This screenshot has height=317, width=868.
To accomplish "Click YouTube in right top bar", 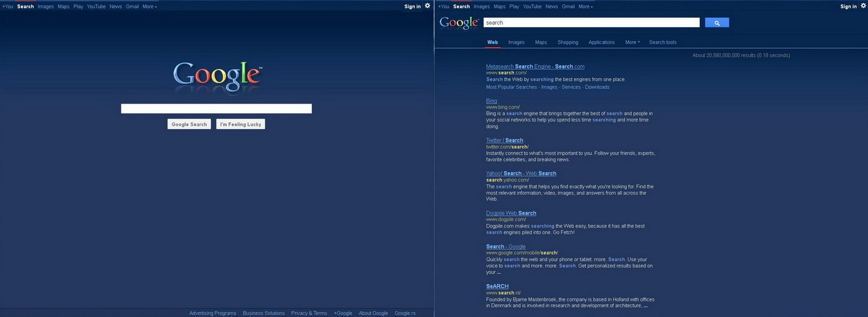I will 532,6.
